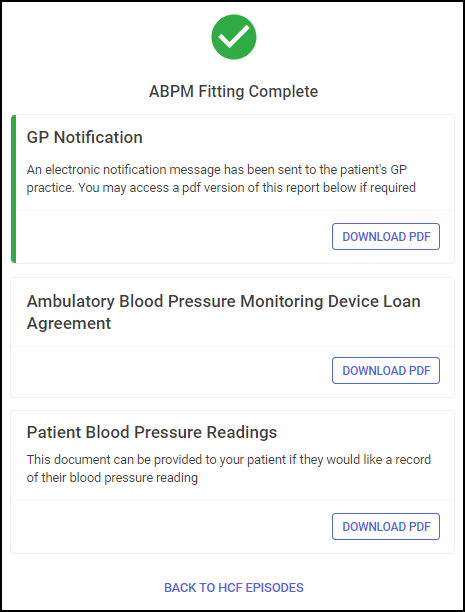The width and height of the screenshot is (465, 612).
Task: Download the GP Notification PDF
Action: [386, 237]
